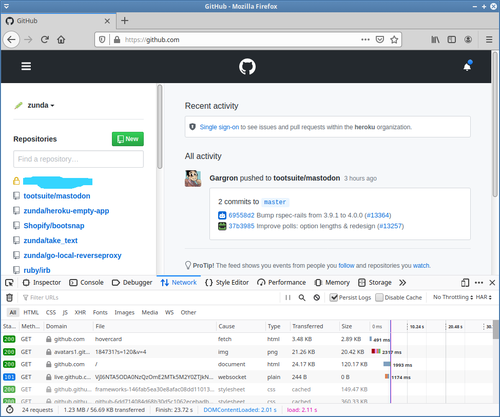Open GitHub's hamburger navigation menu
The width and height of the screenshot is (500, 417).
click(26, 66)
